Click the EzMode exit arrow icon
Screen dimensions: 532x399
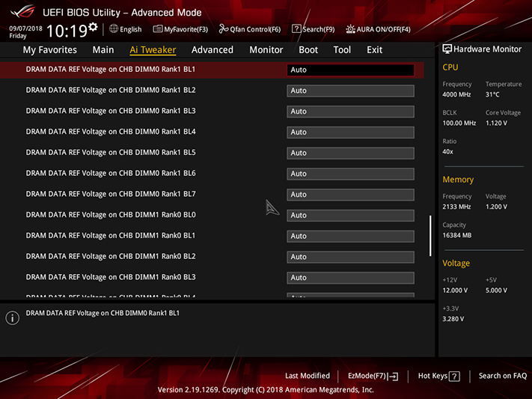click(x=393, y=377)
